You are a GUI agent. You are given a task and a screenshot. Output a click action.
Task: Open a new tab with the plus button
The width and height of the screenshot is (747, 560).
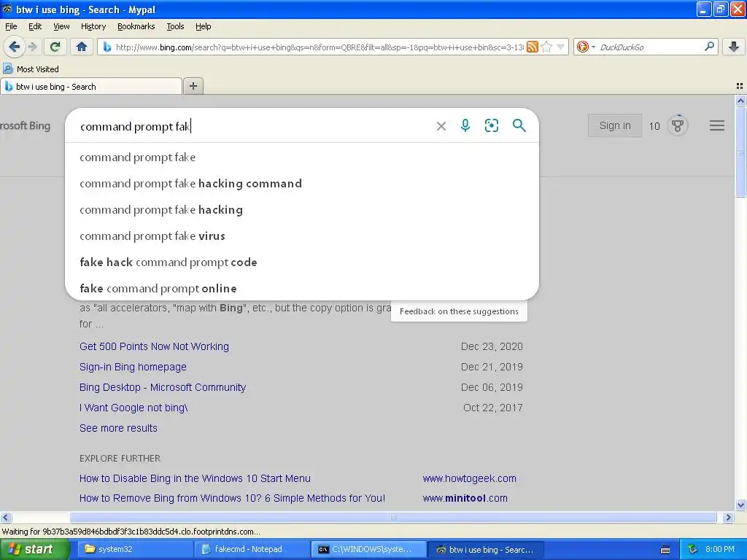tap(193, 86)
